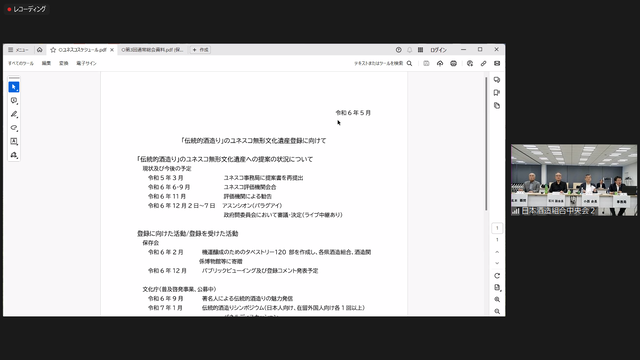Open the メニュー hamburger menu
The height and width of the screenshot is (360, 640).
pos(18,50)
